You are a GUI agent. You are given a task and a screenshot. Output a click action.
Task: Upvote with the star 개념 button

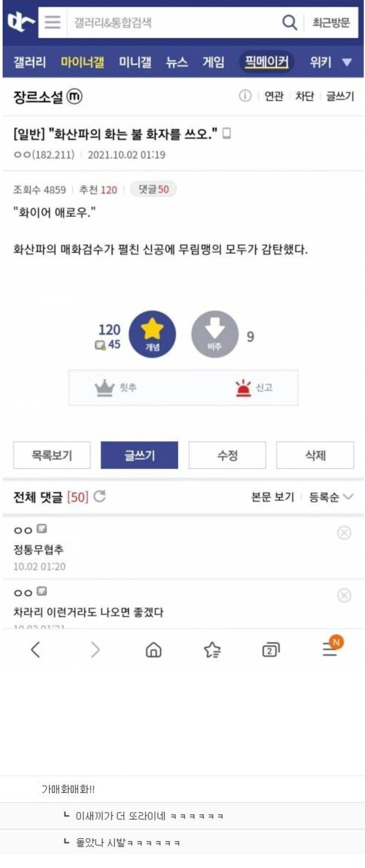[152, 334]
